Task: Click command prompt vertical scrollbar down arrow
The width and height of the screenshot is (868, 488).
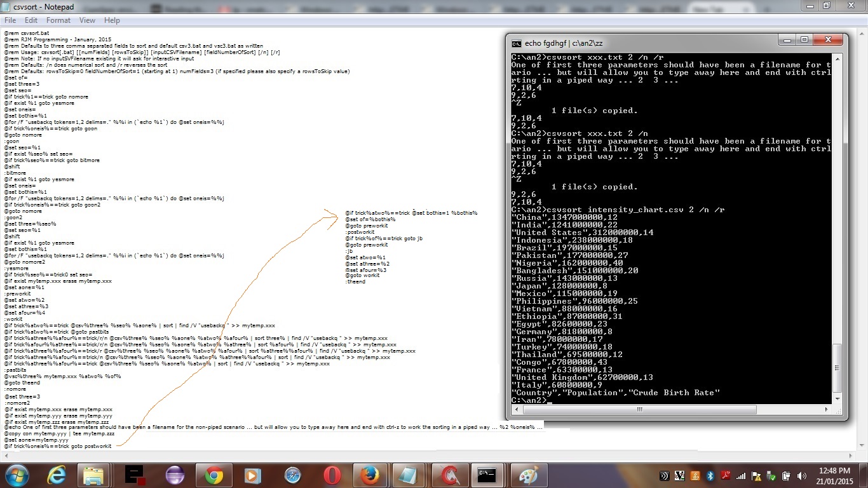Action: [838, 398]
